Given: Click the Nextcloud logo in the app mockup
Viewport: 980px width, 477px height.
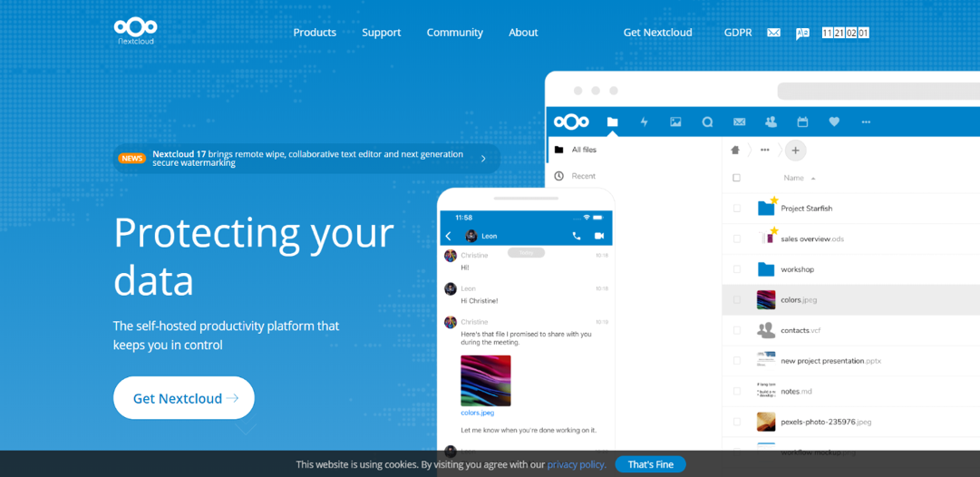Looking at the screenshot, I should click(571, 122).
